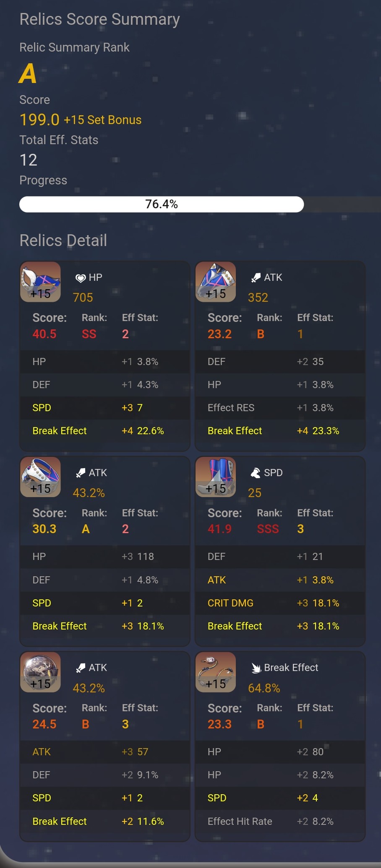The width and height of the screenshot is (381, 868).
Task: Click the ATK sword icon on sphere relic
Action: (x=81, y=668)
